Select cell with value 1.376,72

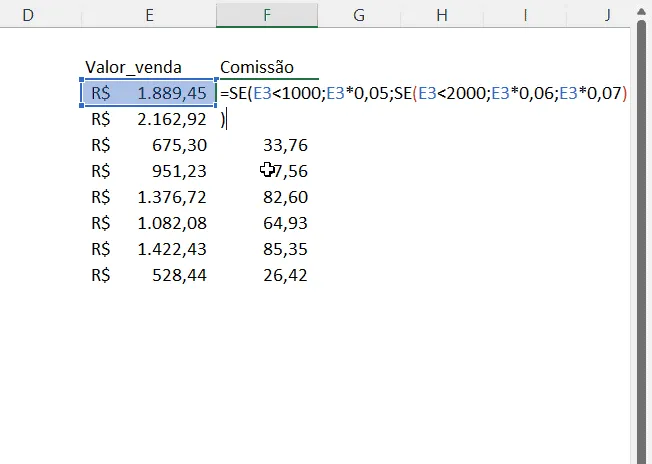149,197
